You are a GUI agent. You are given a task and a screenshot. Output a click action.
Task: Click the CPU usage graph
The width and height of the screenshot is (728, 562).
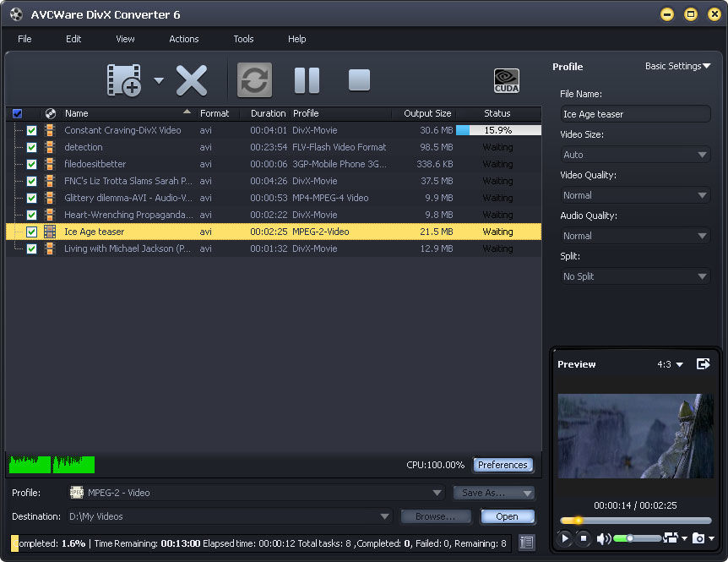(x=52, y=465)
